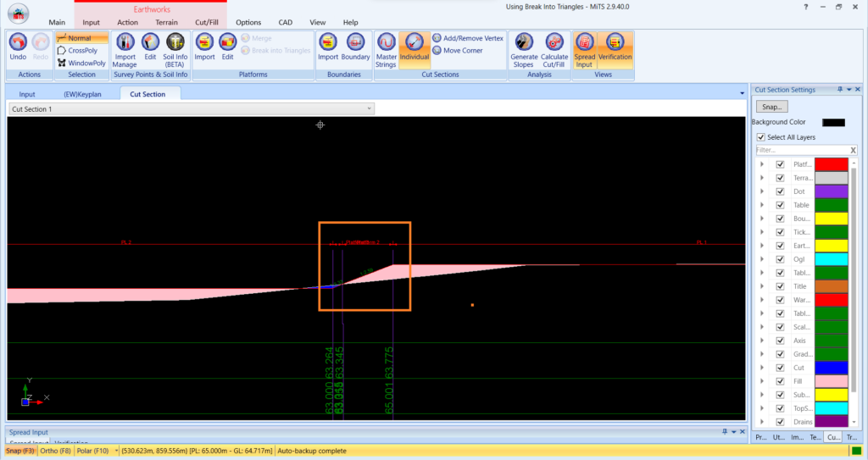Image resolution: width=868 pixels, height=460 pixels.
Task: Switch to the Action ribbon tab
Action: click(127, 22)
